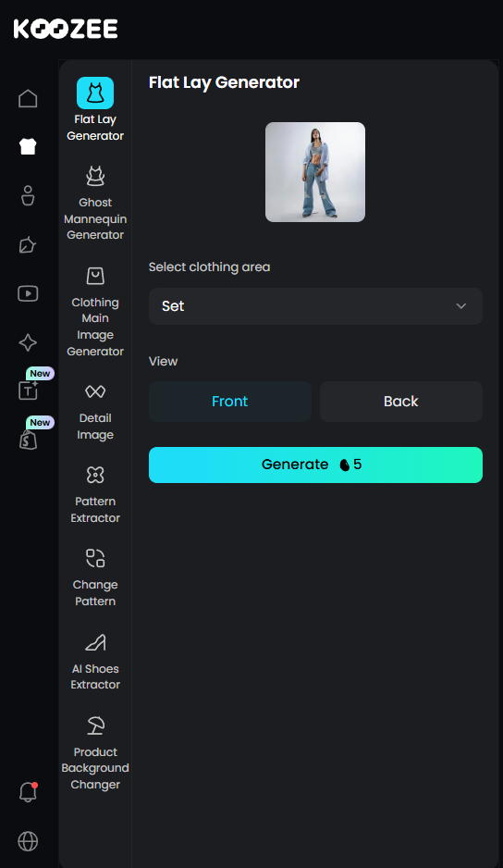Select the Clothing Main Image Generator icon
The image size is (503, 868).
click(x=95, y=276)
